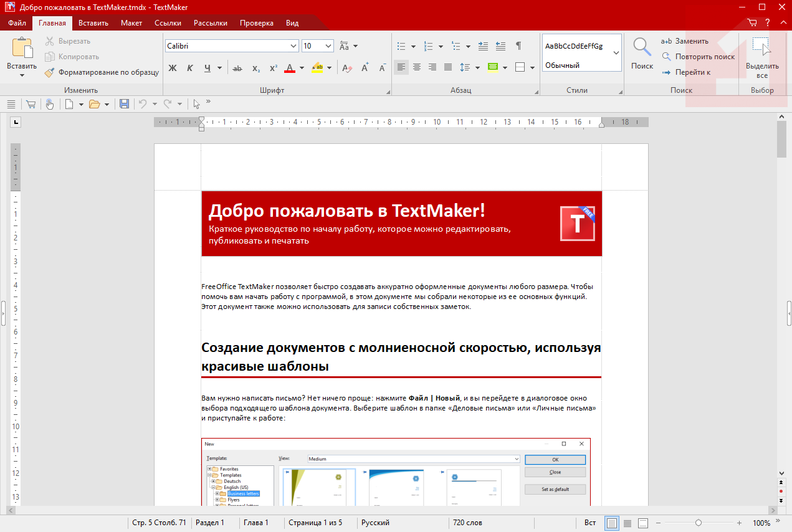
Task: Toggle superscript x² formatting
Action: (x=273, y=68)
